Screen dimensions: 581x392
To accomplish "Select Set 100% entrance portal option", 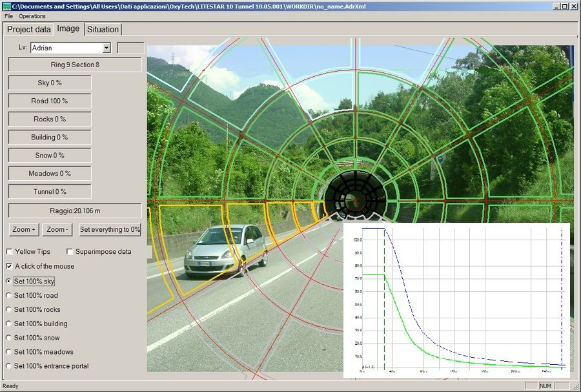I will click(8, 366).
